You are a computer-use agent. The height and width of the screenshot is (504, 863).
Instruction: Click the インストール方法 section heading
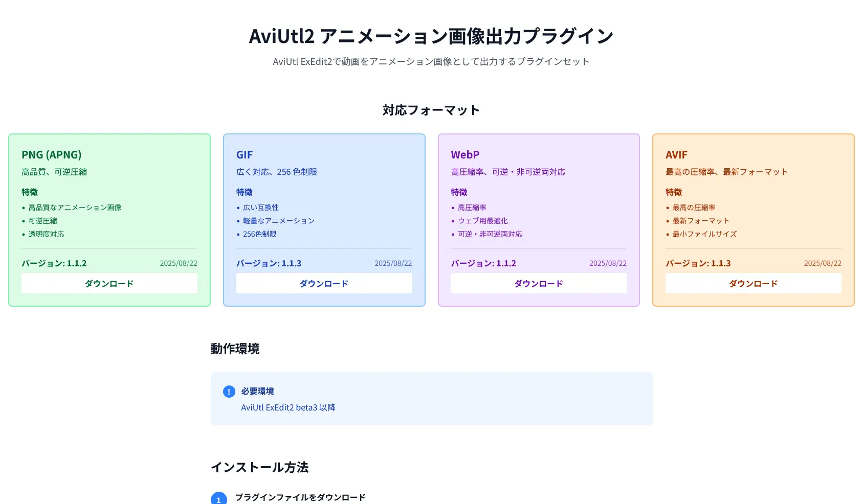[259, 467]
